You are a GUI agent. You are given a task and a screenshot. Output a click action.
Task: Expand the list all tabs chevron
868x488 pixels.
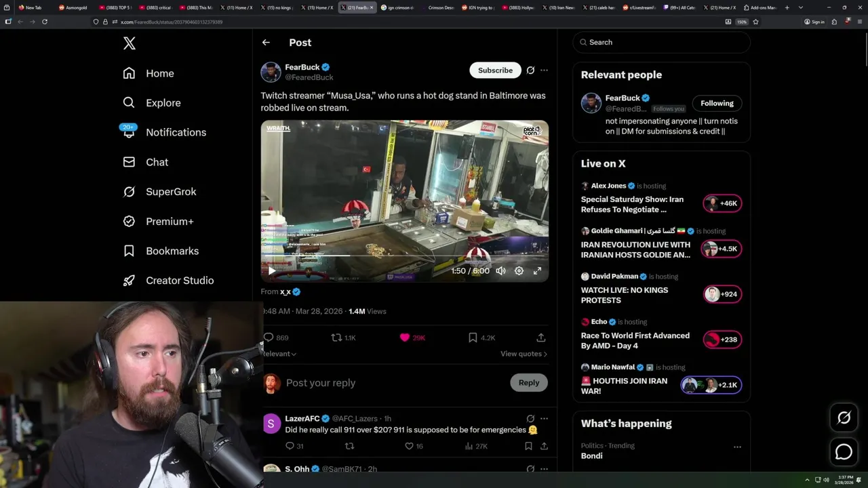(801, 7)
